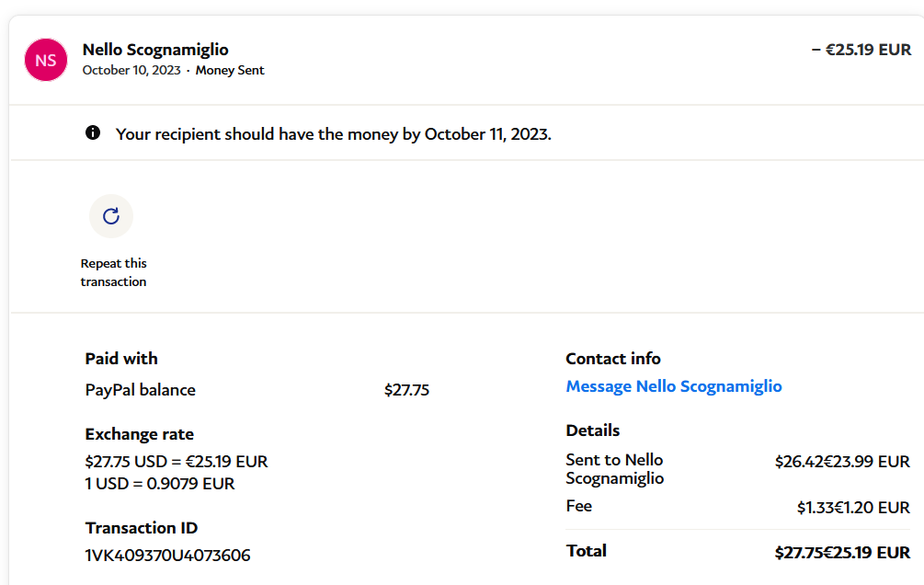Click the Fee row label
This screenshot has width=924, height=585.
[579, 506]
